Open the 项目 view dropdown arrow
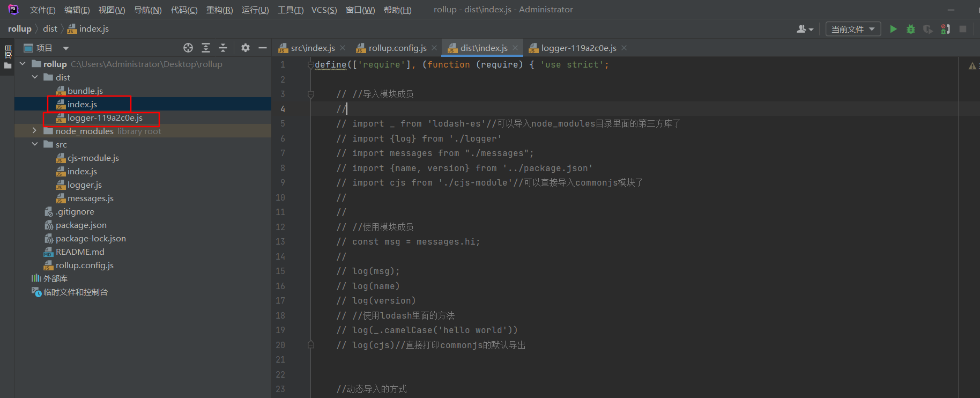This screenshot has width=980, height=398. (65, 48)
